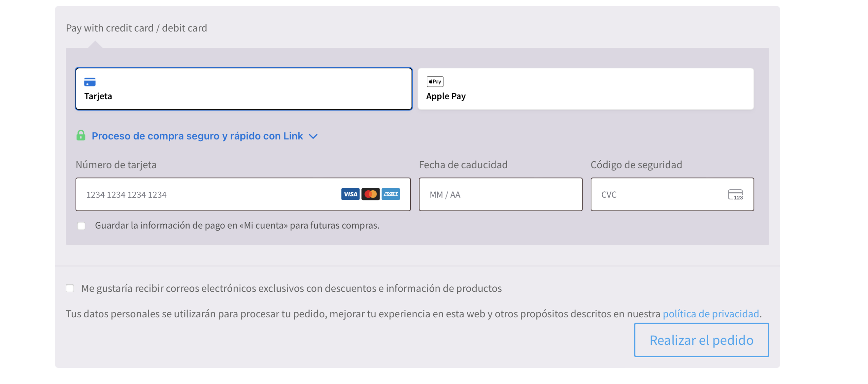The height and width of the screenshot is (384, 868).
Task: Click the 'Número de tarjeta' label
Action: tap(116, 165)
